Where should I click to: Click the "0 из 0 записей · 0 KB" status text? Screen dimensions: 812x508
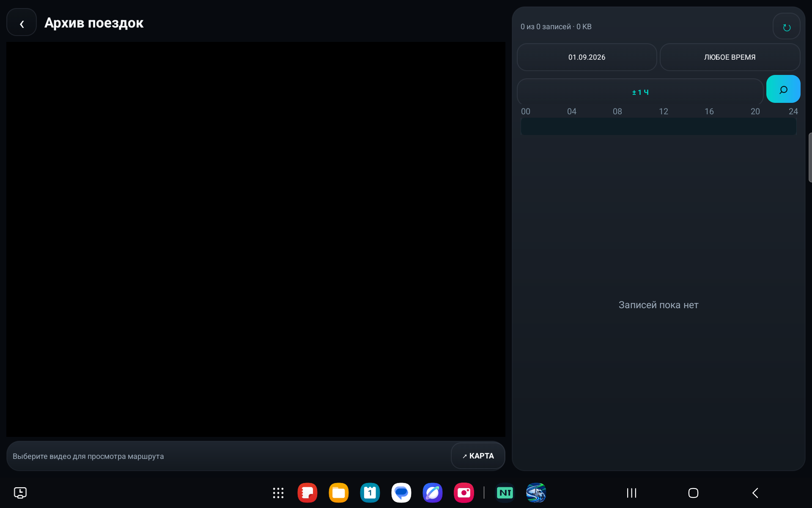coord(556,27)
